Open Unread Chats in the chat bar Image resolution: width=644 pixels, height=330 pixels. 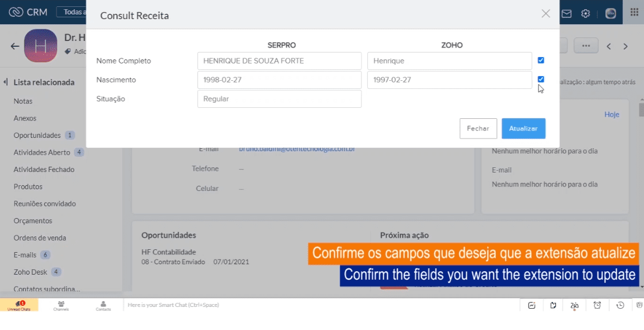click(x=19, y=305)
